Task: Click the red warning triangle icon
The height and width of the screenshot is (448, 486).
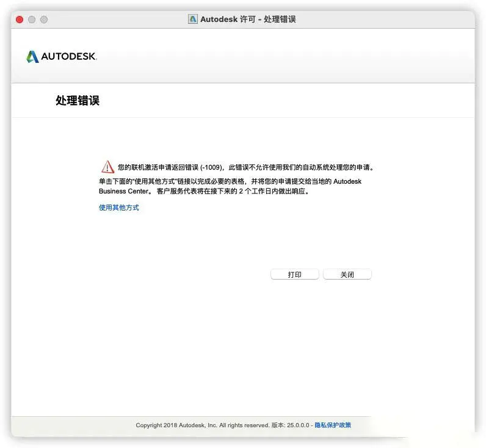Action: tap(107, 167)
